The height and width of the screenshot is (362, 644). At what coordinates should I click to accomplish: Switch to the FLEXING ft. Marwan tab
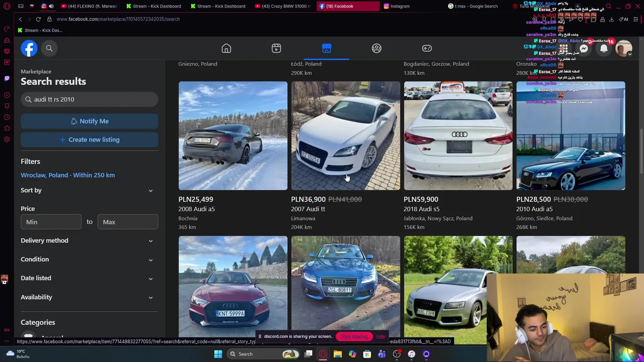pos(89,6)
